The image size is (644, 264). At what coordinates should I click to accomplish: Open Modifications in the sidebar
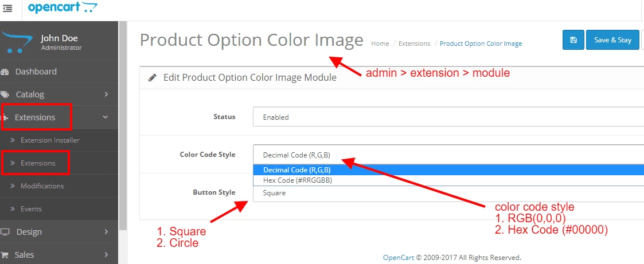42,186
